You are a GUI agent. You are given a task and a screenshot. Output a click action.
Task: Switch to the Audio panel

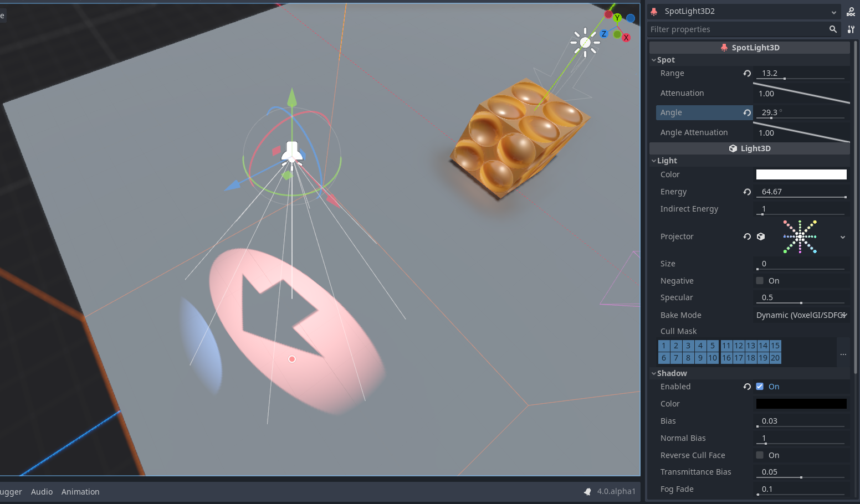tap(42, 492)
